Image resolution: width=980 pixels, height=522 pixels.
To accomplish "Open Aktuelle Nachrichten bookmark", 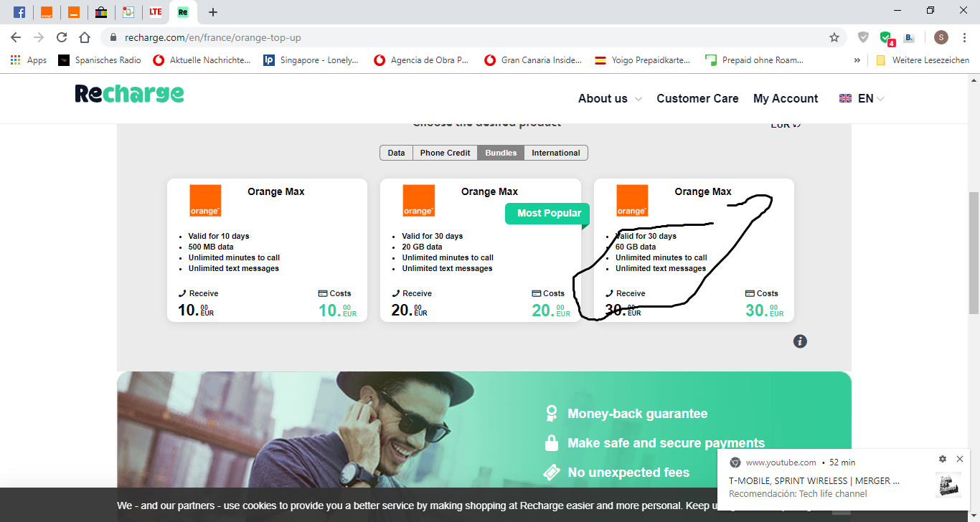I will pyautogui.click(x=202, y=60).
